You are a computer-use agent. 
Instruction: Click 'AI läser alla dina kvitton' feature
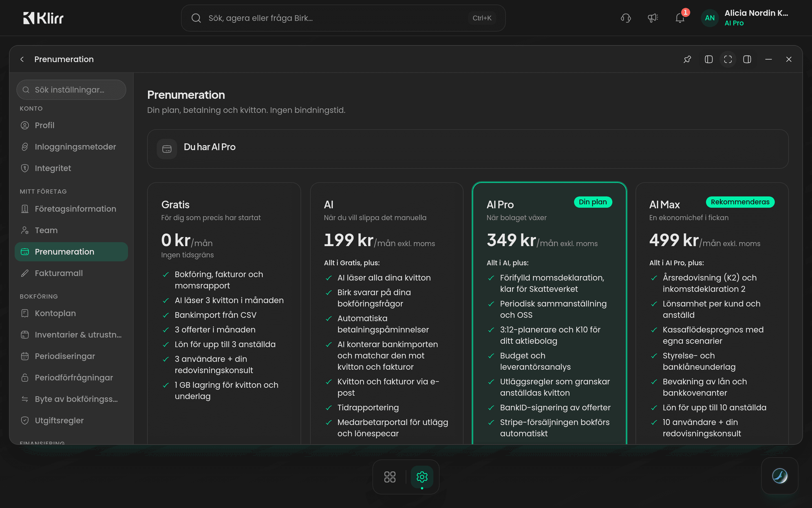pos(384,278)
